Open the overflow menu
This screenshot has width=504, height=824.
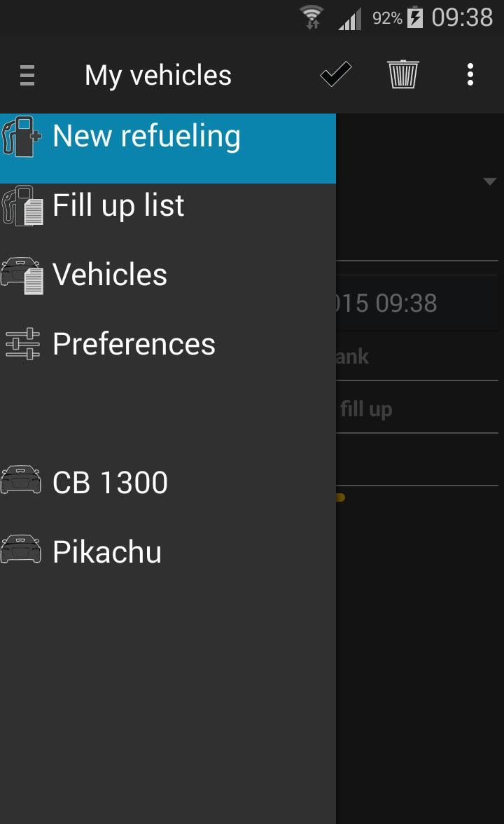470,74
